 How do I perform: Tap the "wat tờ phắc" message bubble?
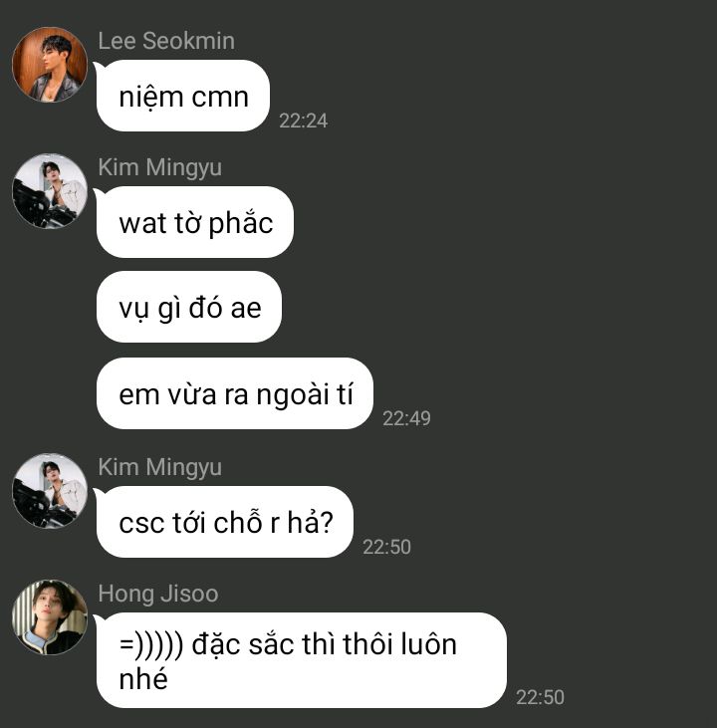pos(195,222)
